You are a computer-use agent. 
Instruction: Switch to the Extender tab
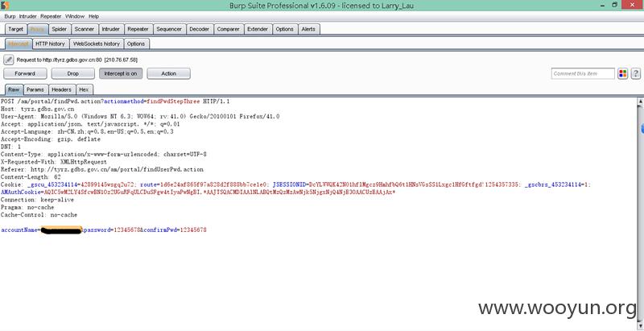pos(258,29)
